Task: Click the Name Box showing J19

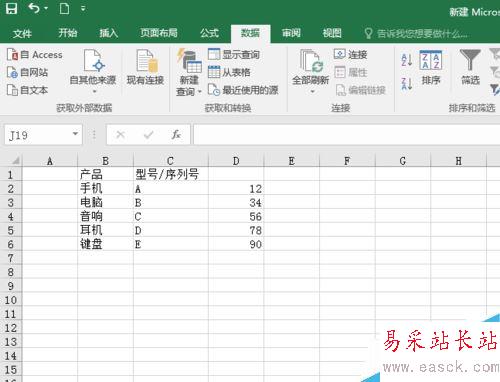Action: [37, 135]
